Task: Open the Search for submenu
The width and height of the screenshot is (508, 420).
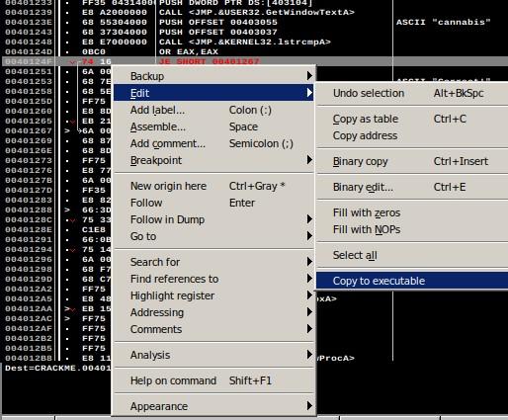Action: coord(213,262)
